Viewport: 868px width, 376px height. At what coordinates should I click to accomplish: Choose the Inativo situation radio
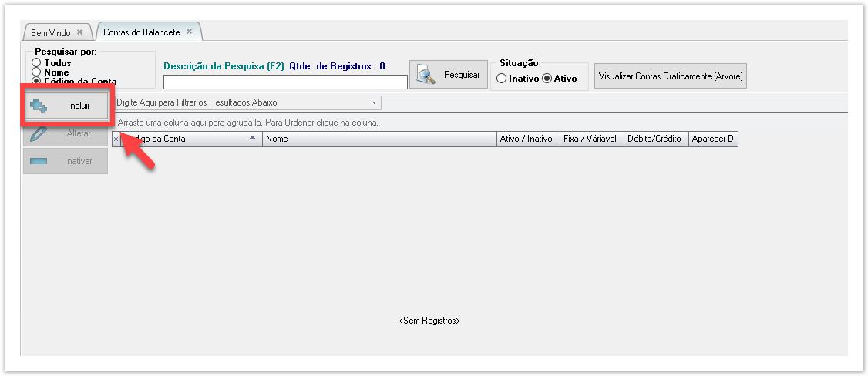501,79
